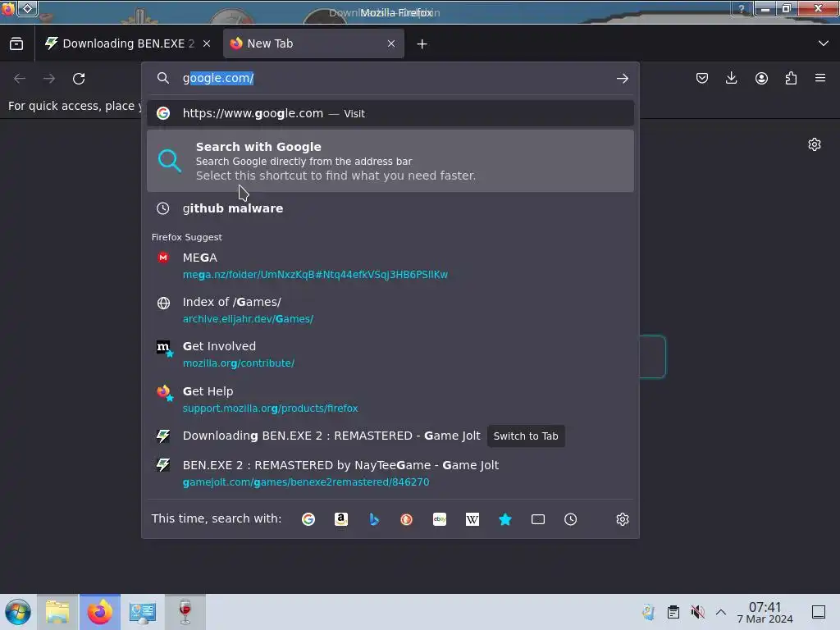The image size is (840, 630).
Task: Close the New Tab tab
Action: pos(391,44)
